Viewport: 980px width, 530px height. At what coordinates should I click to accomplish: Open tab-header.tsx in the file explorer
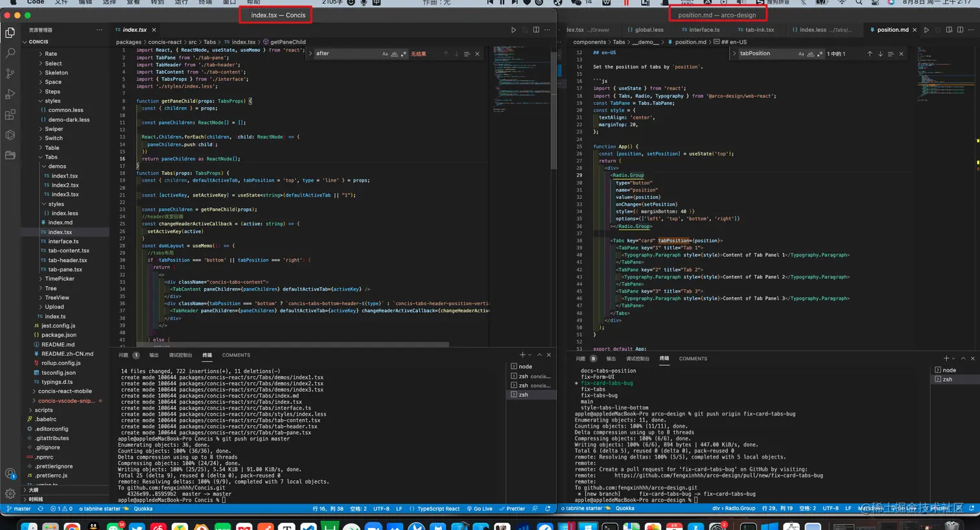pyautogui.click(x=67, y=260)
